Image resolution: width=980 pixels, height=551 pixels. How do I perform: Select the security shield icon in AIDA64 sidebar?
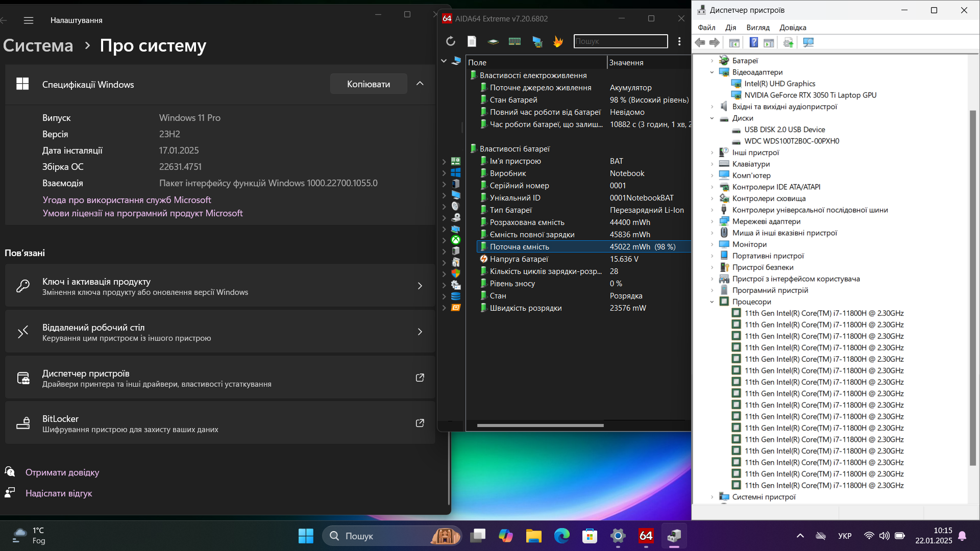click(456, 273)
